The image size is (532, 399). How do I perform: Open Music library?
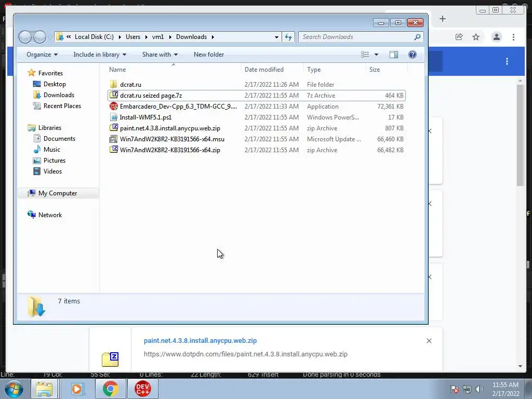click(51, 149)
